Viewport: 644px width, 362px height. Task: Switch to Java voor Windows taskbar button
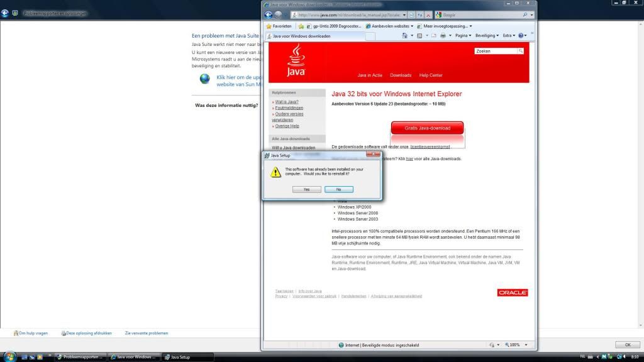133,357
